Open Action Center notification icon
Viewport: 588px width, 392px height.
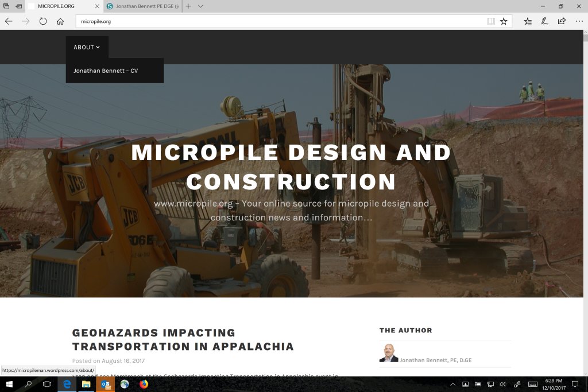tap(575, 385)
